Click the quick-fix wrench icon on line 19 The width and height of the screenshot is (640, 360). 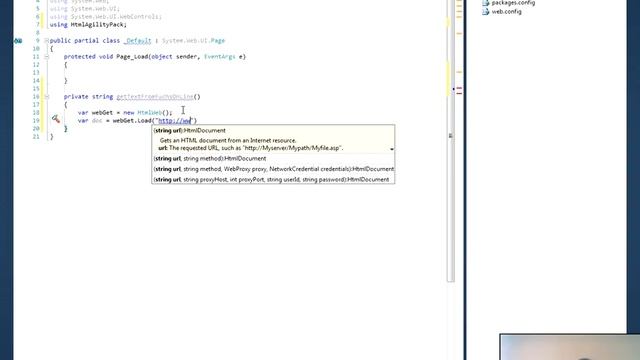pyautogui.click(x=56, y=119)
